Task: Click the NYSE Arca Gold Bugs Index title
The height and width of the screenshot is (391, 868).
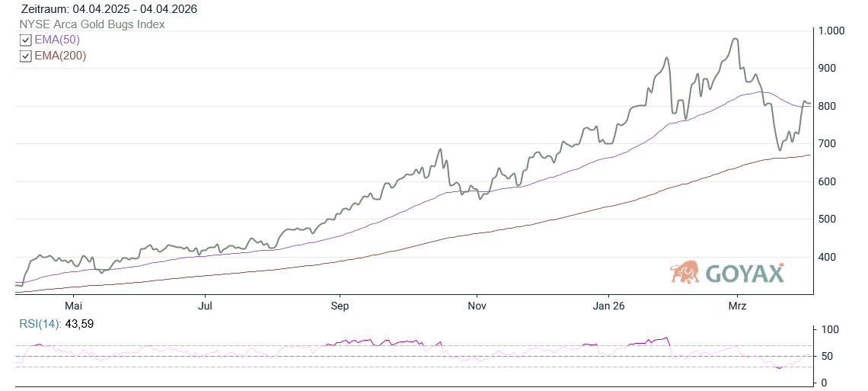Action: [x=92, y=24]
